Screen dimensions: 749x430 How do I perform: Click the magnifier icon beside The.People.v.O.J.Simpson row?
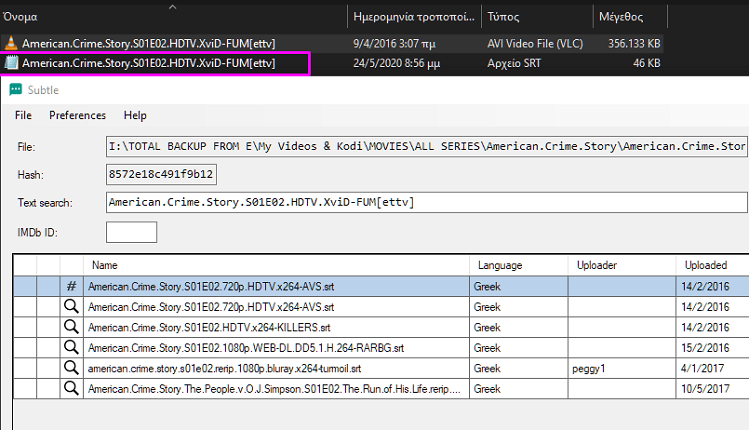(x=71, y=388)
